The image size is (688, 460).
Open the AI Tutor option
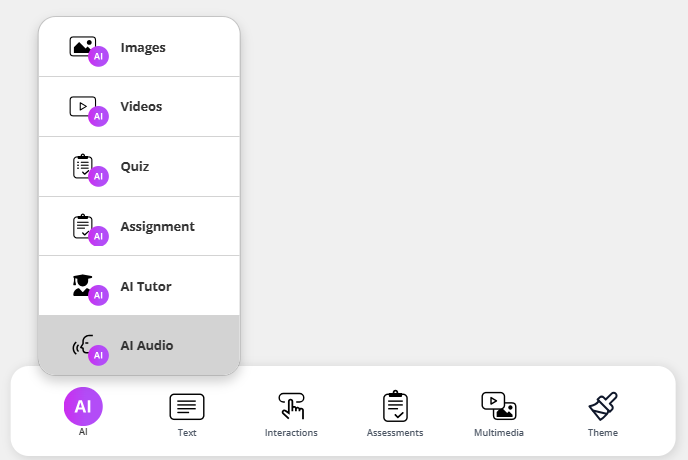click(x=139, y=286)
